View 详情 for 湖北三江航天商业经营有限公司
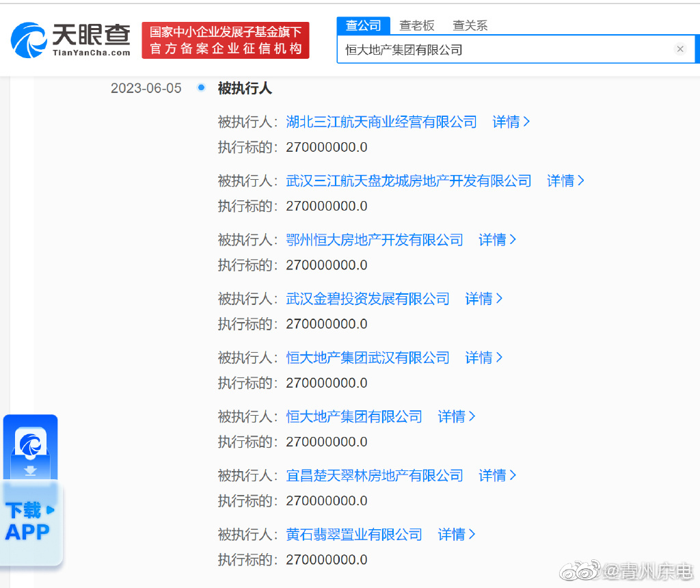This screenshot has height=588, width=700. click(x=511, y=122)
